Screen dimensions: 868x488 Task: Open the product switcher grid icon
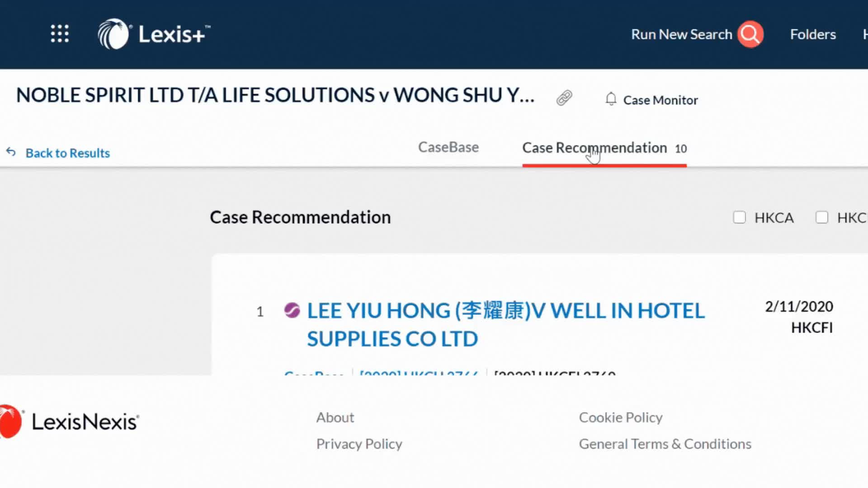60,34
